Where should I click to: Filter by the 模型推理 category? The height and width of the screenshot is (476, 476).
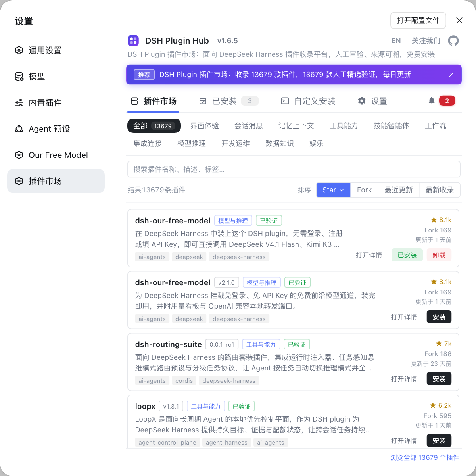192,144
